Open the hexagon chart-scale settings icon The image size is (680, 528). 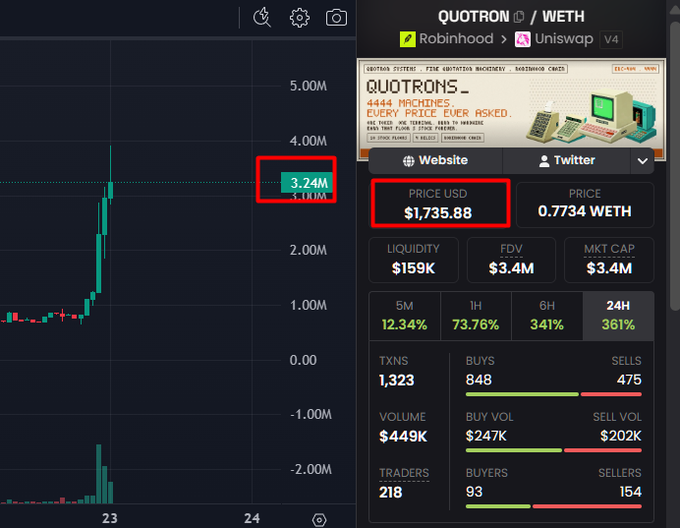(x=319, y=519)
